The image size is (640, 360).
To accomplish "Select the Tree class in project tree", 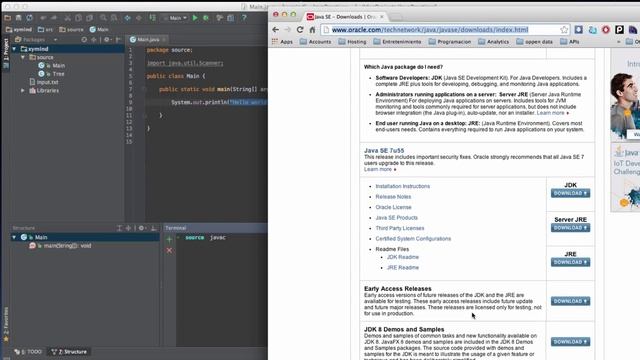I will [51, 74].
